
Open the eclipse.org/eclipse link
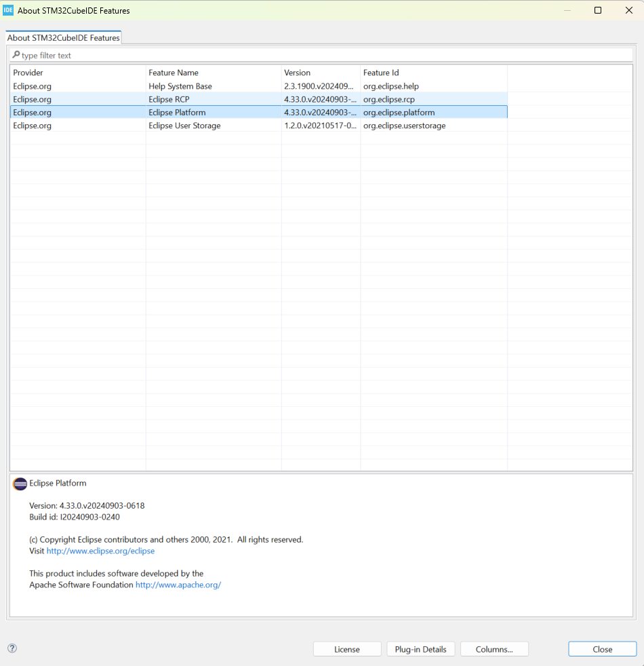coord(100,551)
